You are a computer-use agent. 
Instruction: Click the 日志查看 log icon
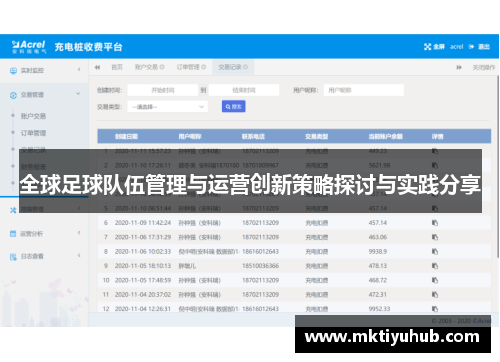tap(13, 257)
